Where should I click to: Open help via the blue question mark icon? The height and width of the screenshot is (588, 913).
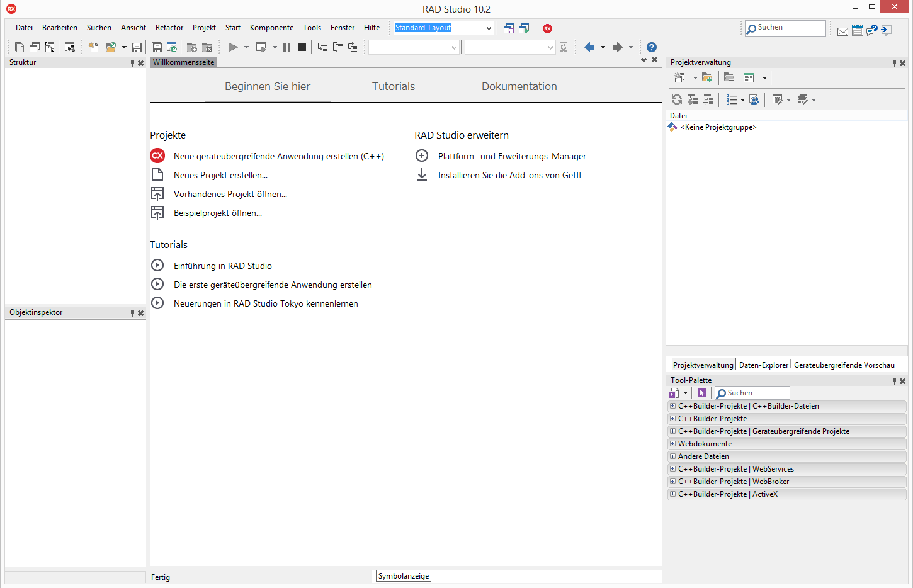coord(652,47)
